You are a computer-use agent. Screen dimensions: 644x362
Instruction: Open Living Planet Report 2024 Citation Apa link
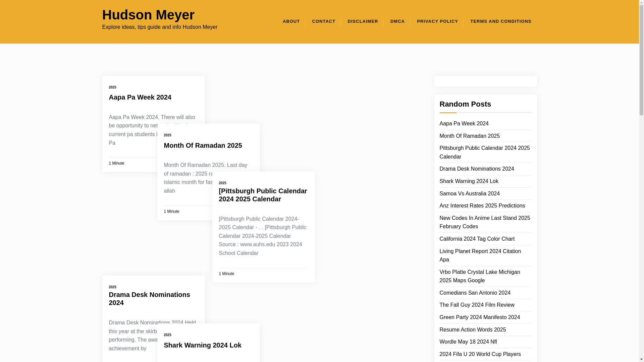coord(480,255)
